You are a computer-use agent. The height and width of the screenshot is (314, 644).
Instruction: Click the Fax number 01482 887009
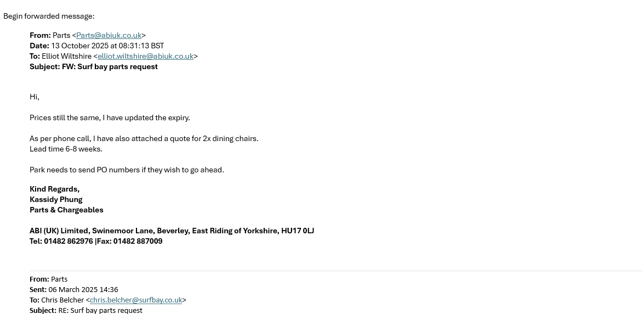(x=138, y=241)
